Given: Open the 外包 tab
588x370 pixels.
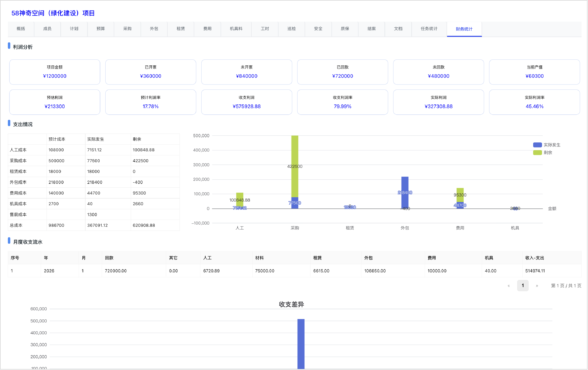Looking at the screenshot, I should [x=154, y=29].
